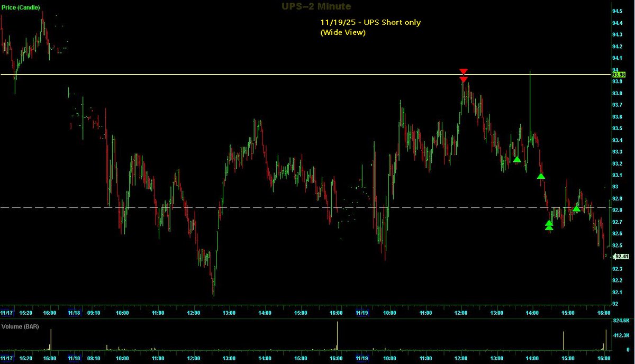Screen dimensions: 635x364
Task: Select the yellow horizontal line at 93.96
Action: coord(305,75)
